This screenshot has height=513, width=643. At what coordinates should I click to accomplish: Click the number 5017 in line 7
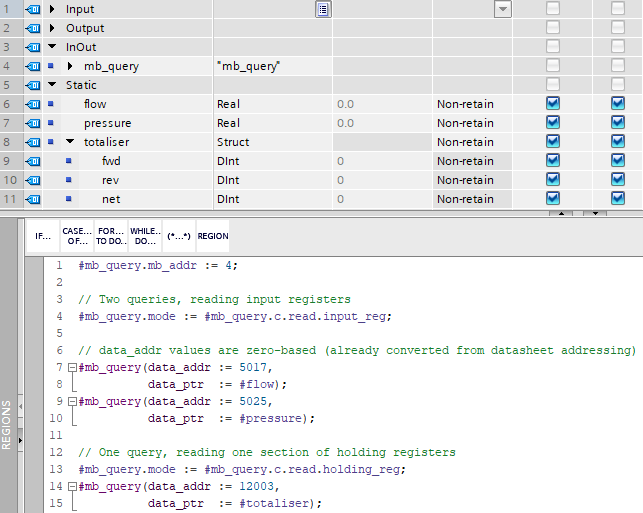tap(253, 367)
